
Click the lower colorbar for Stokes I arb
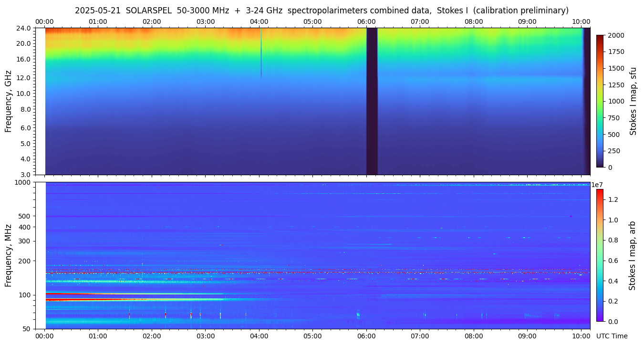[x=600, y=255]
